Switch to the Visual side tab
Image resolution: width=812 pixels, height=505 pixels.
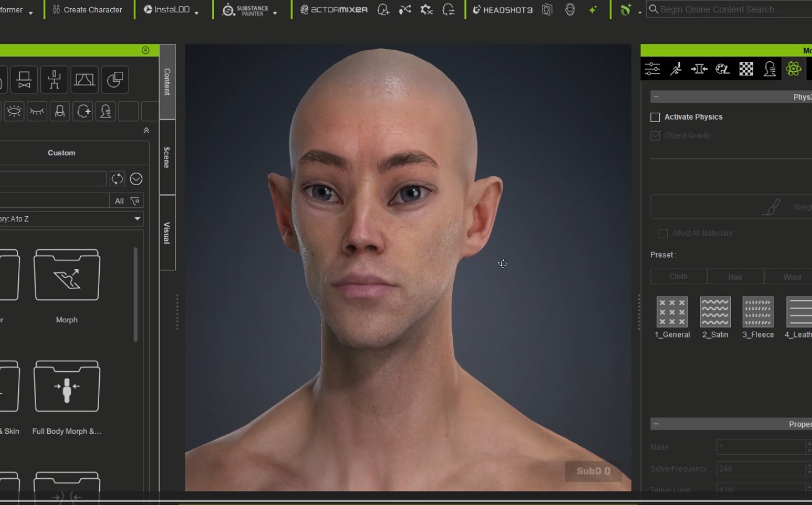[x=167, y=233]
